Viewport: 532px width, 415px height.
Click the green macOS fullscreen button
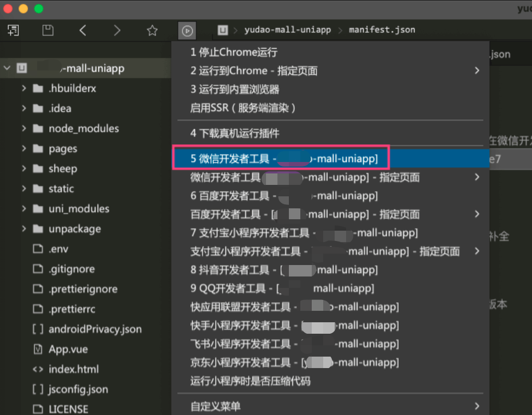(39, 9)
